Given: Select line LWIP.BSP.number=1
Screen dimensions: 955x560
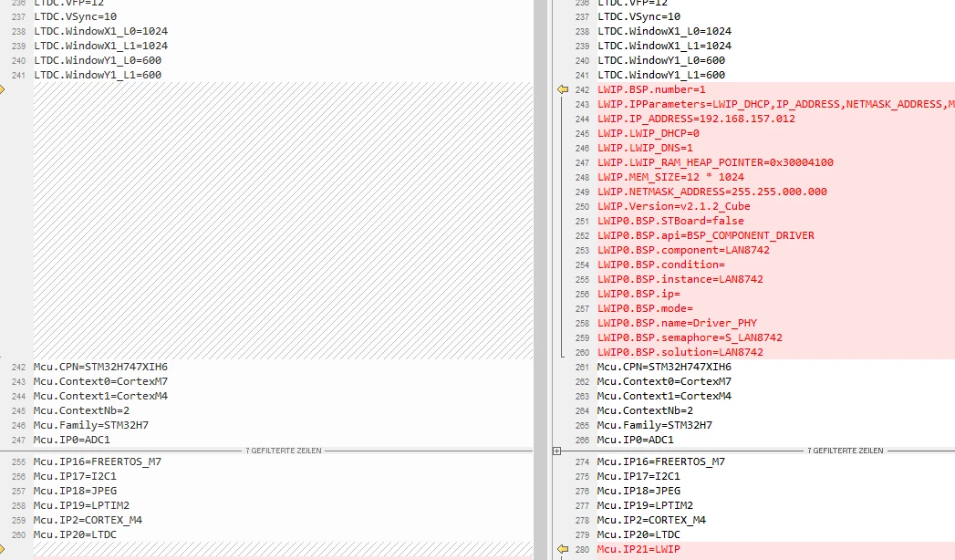Looking at the screenshot, I should [651, 89].
